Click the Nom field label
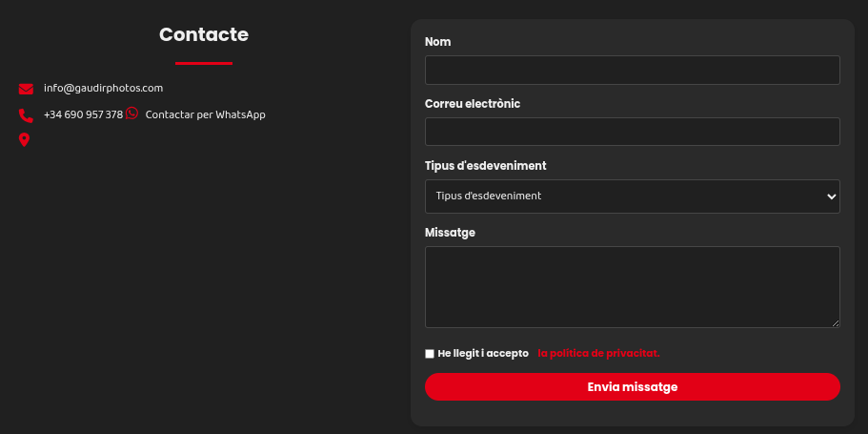The height and width of the screenshot is (434, 868). pyautogui.click(x=437, y=42)
